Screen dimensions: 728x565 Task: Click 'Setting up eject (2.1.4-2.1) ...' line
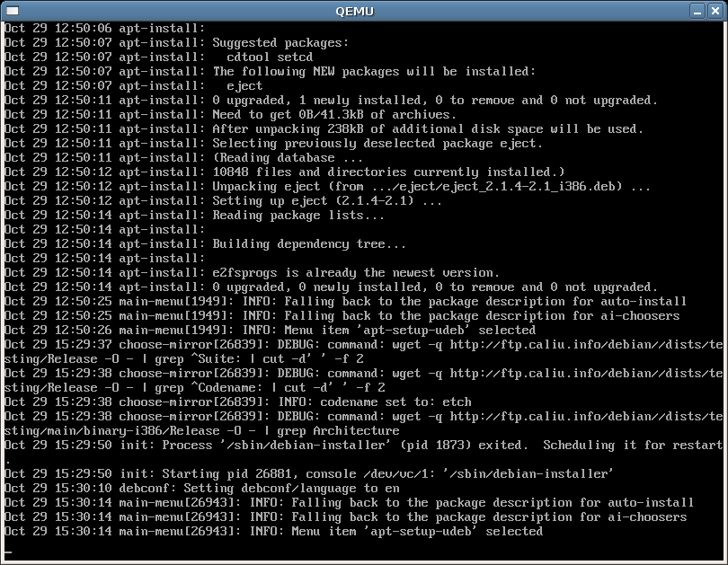[223, 201]
